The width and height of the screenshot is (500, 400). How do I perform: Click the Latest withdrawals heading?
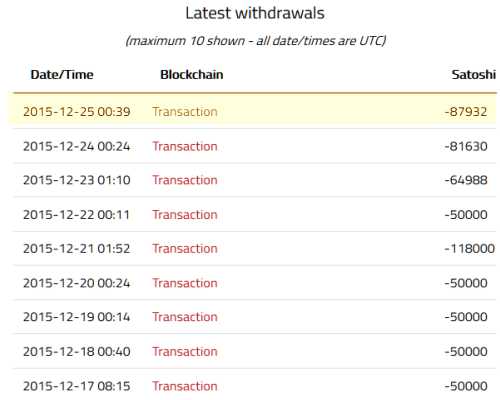255,13
